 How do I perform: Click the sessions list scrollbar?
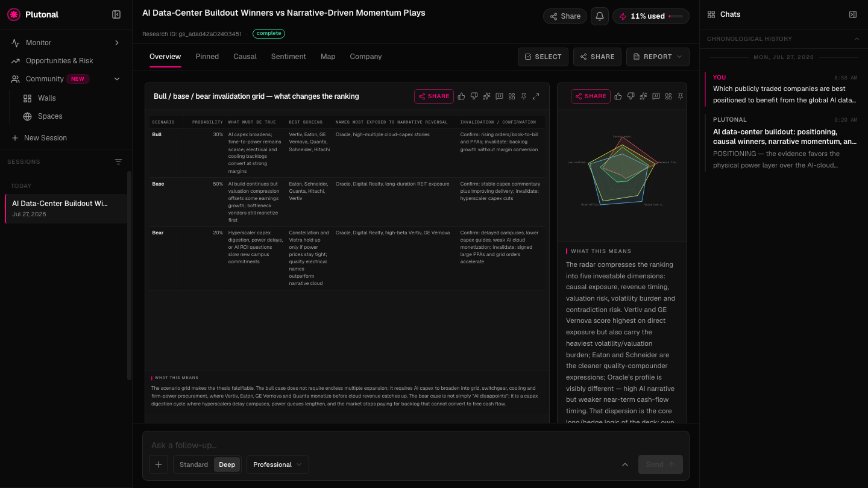tap(129, 275)
